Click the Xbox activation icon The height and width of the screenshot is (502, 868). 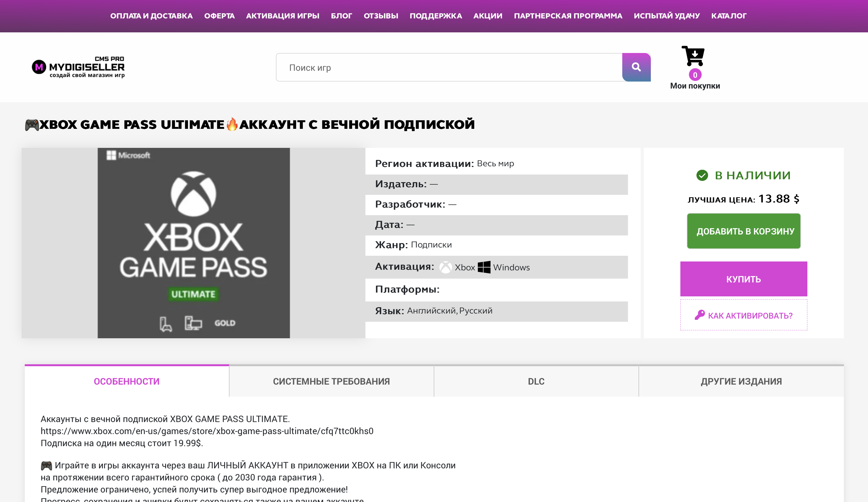tap(445, 267)
